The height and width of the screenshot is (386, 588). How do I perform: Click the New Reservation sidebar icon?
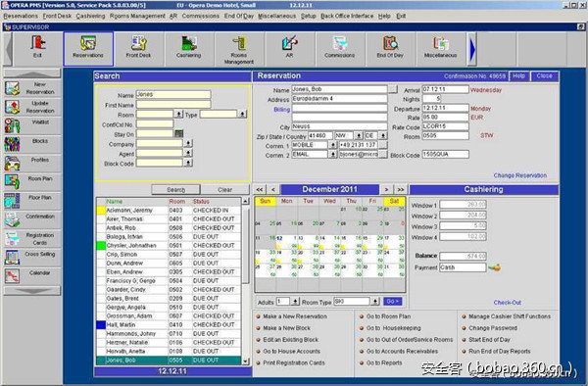click(x=32, y=88)
